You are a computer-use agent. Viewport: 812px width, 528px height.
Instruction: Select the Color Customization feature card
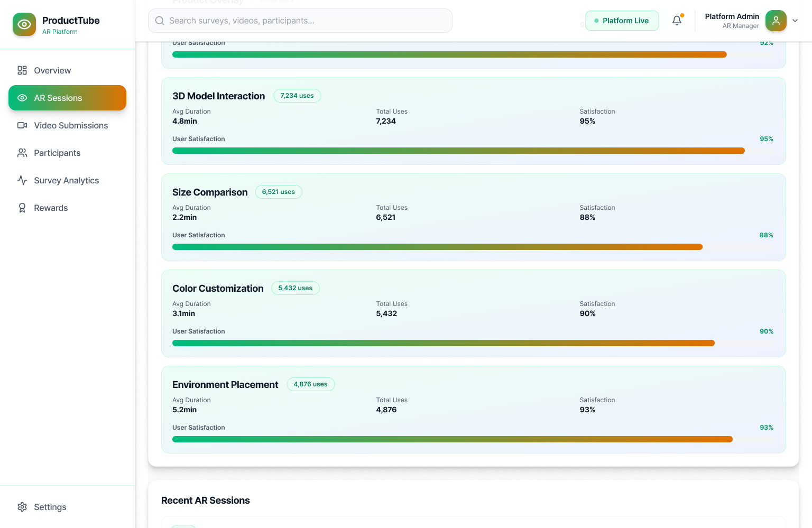[x=473, y=313]
